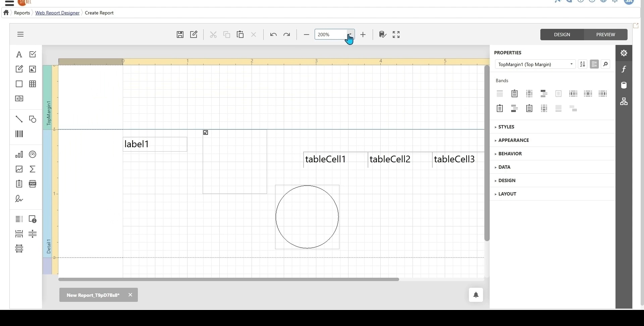The height and width of the screenshot is (326, 644).
Task: Open the 200% zoom level dropdown
Action: tap(350, 35)
